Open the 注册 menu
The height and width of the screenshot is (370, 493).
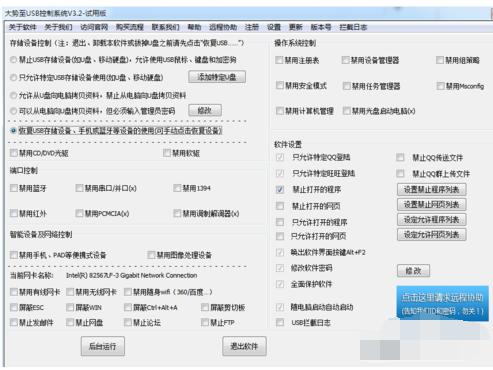click(252, 27)
